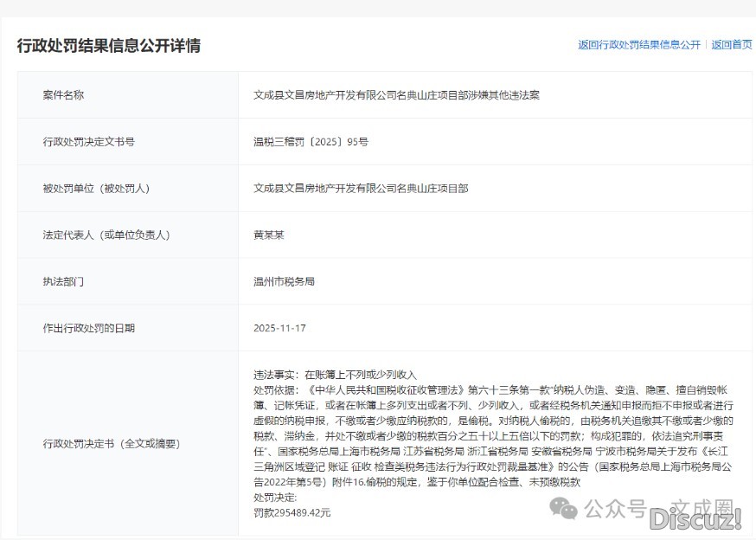Select the 执法部门 row label
The width and height of the screenshot is (756, 540).
[64, 282]
